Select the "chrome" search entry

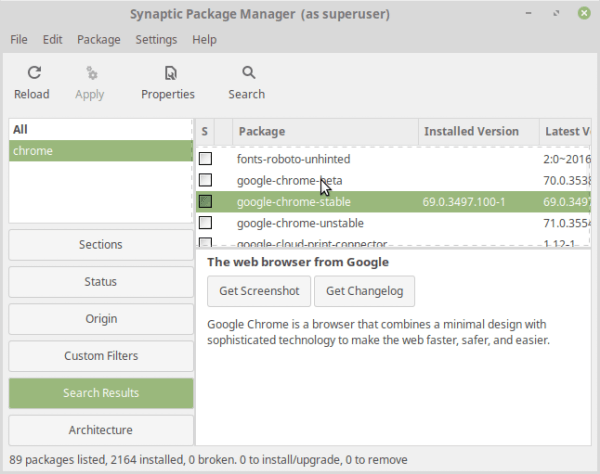101,151
